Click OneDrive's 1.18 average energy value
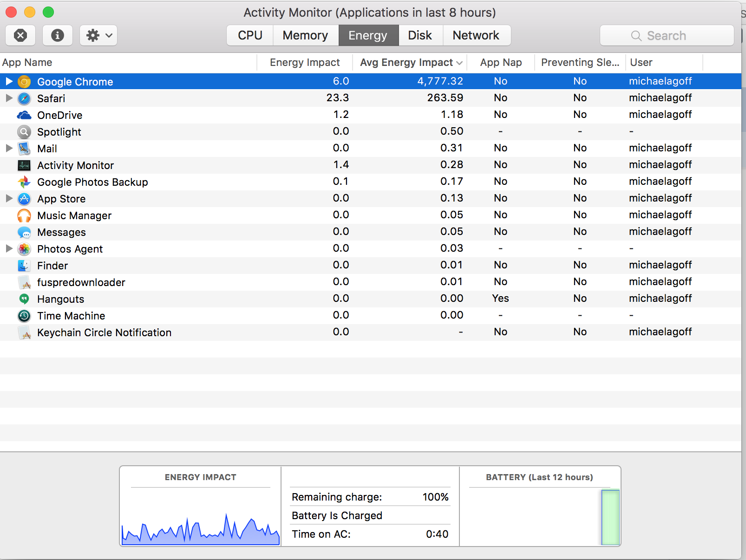Screen dimensions: 746x560 tap(452, 115)
